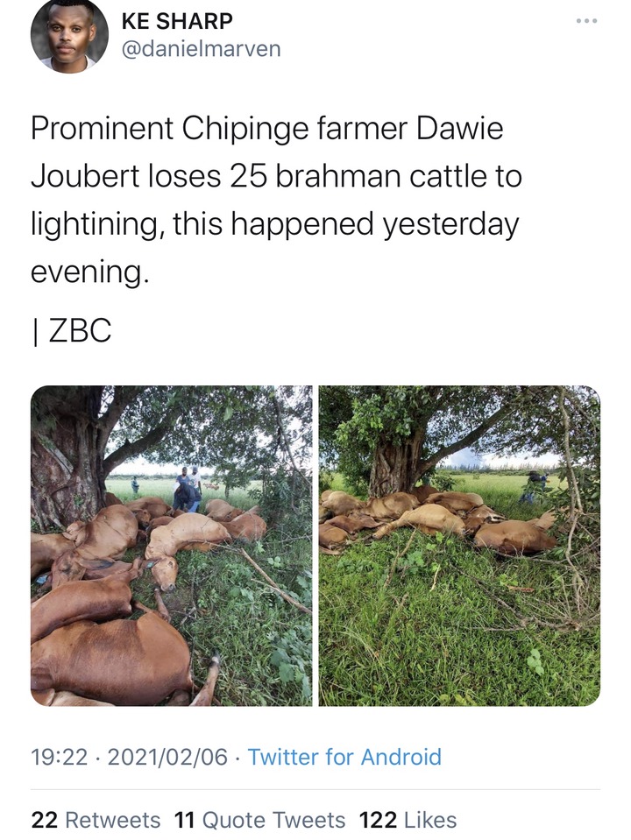Open the three-dot more options menu

click(586, 21)
